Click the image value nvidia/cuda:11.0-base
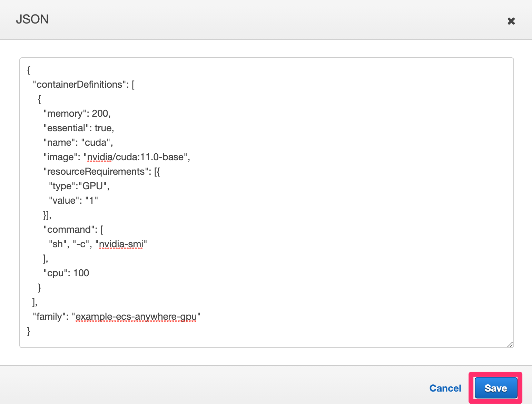Viewport: 532px width, 404px height. pyautogui.click(x=137, y=157)
